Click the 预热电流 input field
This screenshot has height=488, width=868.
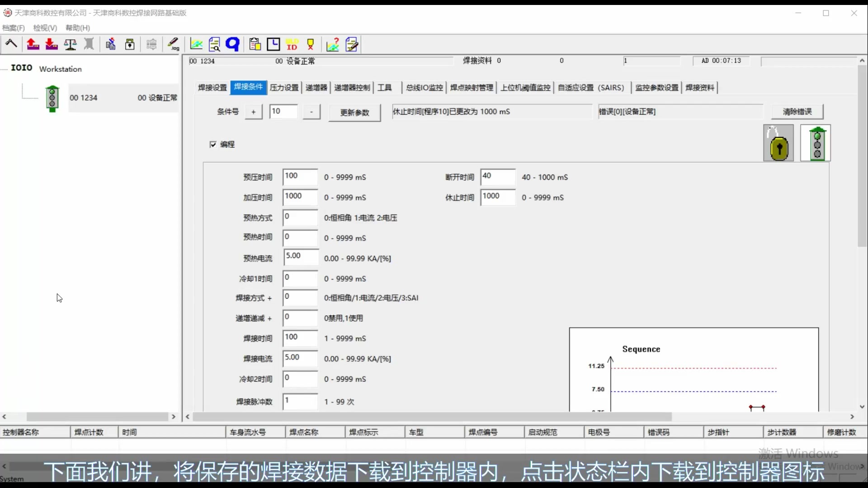301,257
